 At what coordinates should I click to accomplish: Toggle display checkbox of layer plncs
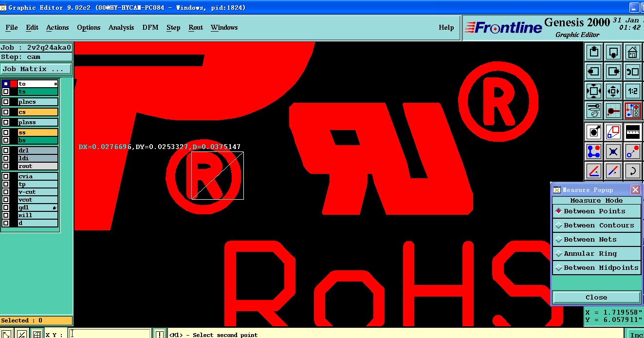pos(5,102)
